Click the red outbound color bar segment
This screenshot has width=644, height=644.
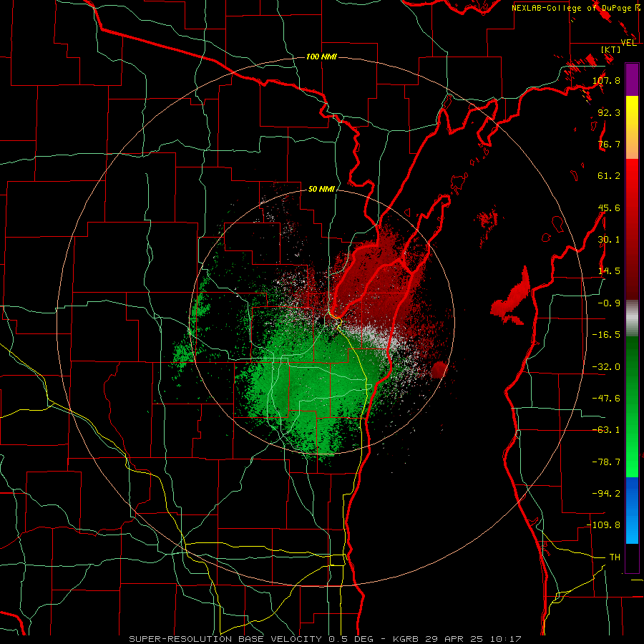pyautogui.click(x=632, y=229)
